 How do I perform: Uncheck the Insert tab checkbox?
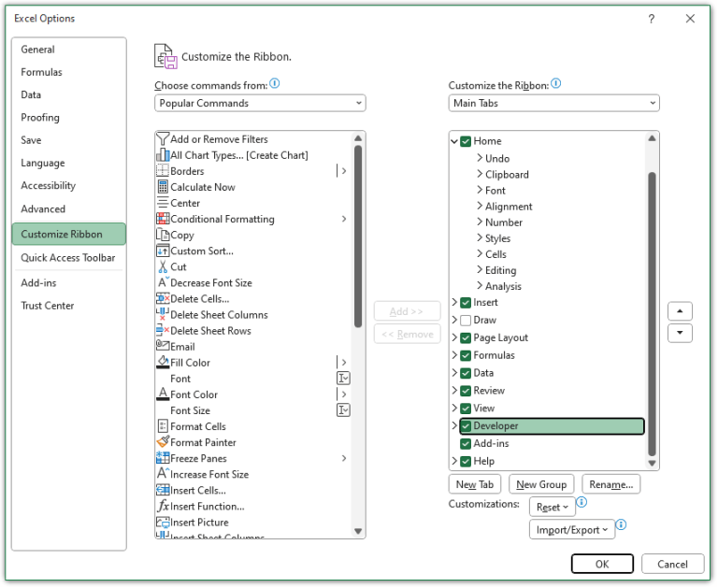pyautogui.click(x=466, y=303)
